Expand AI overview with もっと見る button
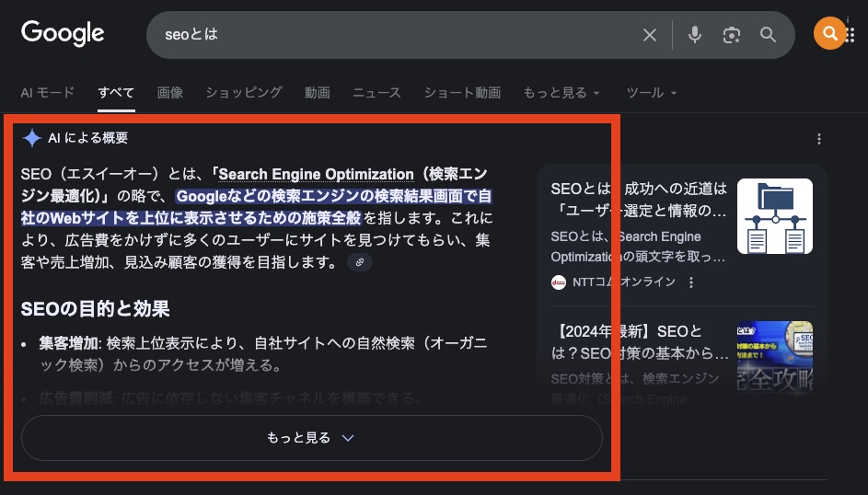The height and width of the screenshot is (495, 868). click(312, 437)
